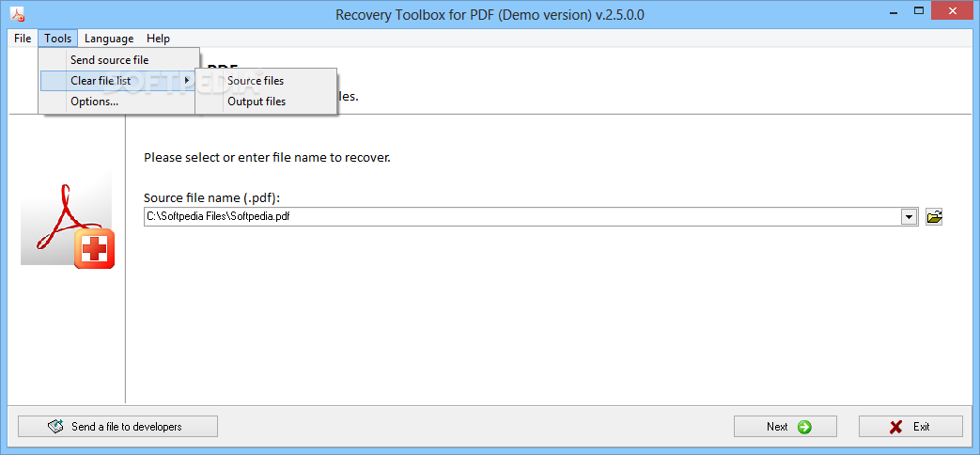The height and width of the screenshot is (455, 980).
Task: Open the Language menu
Action: (x=109, y=39)
